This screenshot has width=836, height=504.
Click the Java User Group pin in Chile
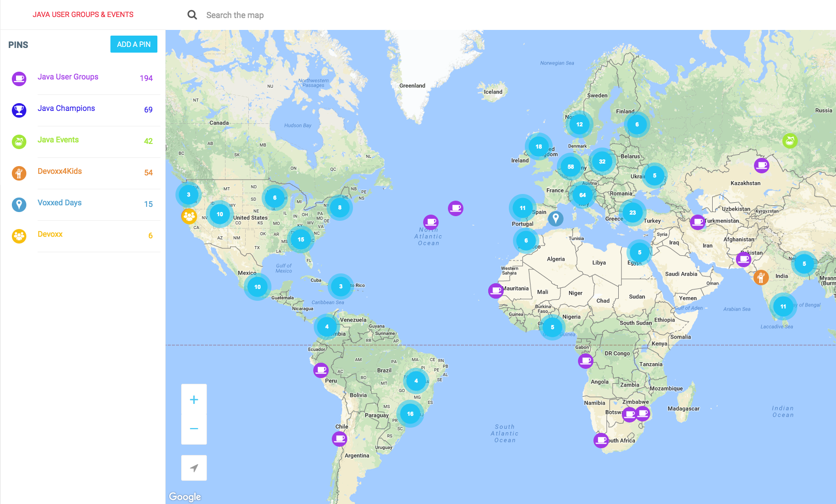[340, 439]
